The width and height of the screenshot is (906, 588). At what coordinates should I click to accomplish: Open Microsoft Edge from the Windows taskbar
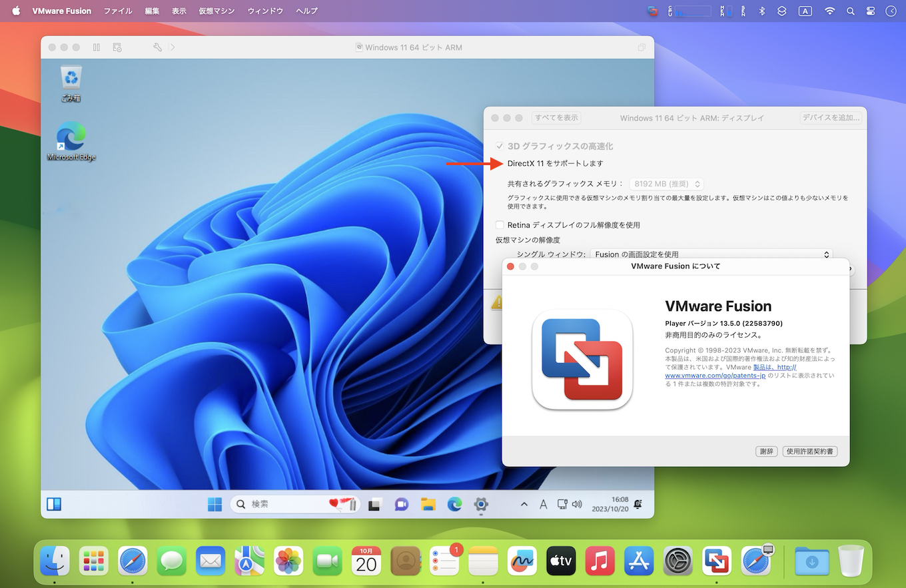coord(454,504)
